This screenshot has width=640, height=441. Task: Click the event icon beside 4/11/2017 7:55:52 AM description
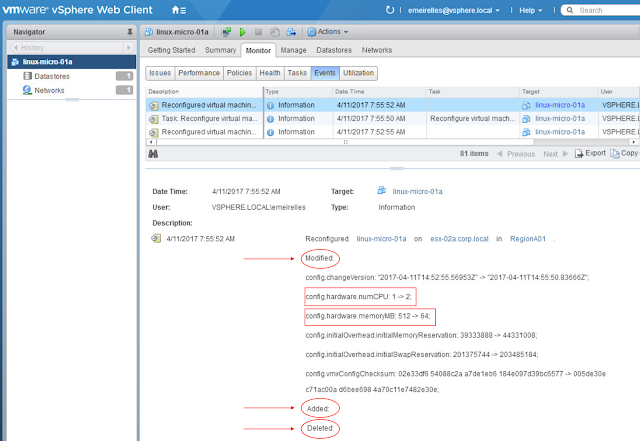[156, 238]
